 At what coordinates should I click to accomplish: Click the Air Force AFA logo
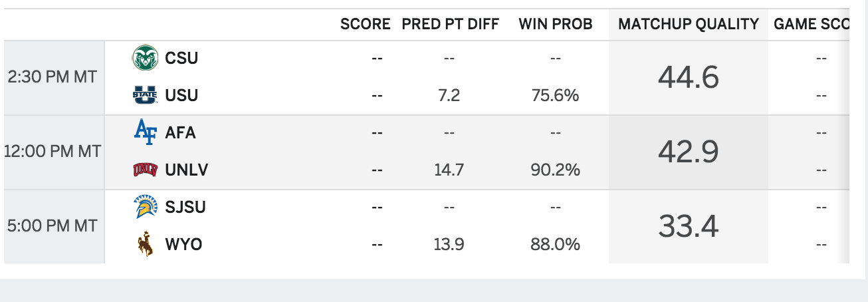coord(145,132)
